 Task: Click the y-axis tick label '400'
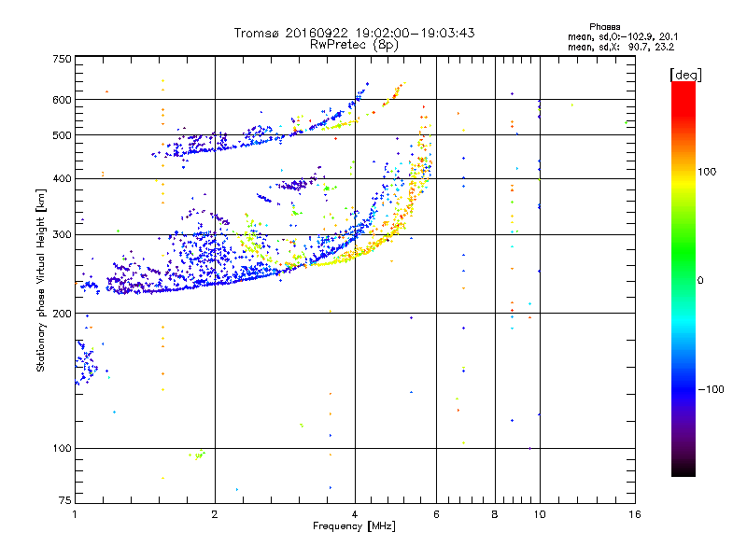coord(62,178)
